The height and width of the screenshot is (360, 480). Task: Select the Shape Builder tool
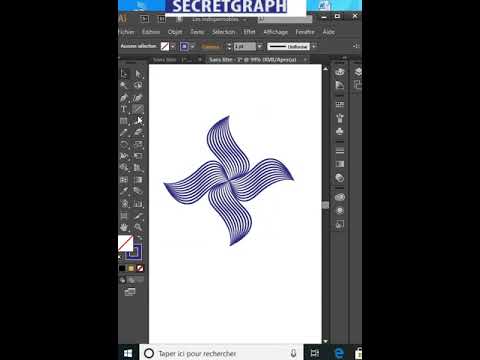(x=124, y=167)
